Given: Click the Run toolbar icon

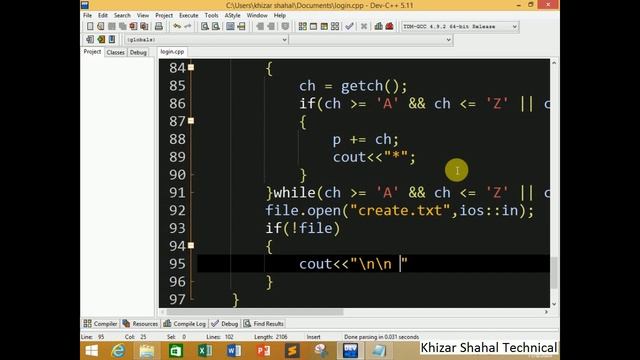Looking at the screenshot, I should tap(313, 27).
